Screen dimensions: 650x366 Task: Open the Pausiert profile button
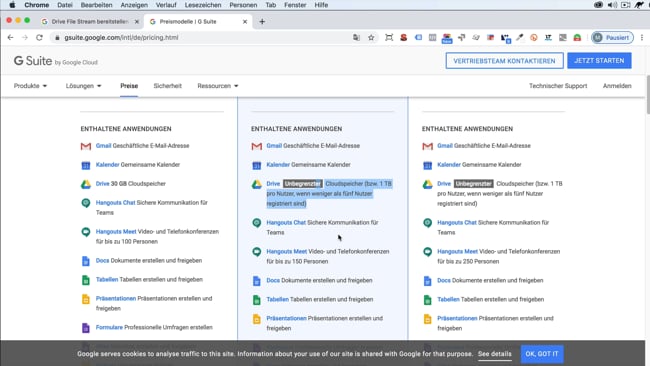click(x=612, y=37)
